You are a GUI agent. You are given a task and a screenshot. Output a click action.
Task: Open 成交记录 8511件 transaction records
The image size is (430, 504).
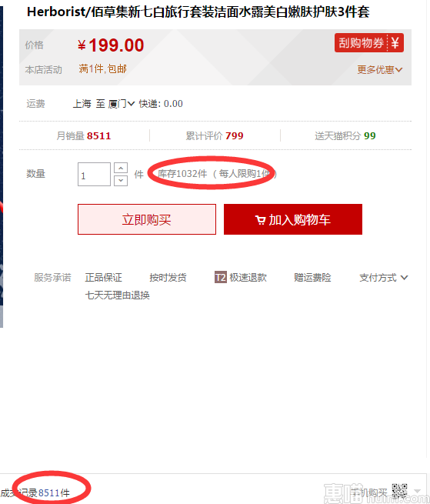coord(35,492)
